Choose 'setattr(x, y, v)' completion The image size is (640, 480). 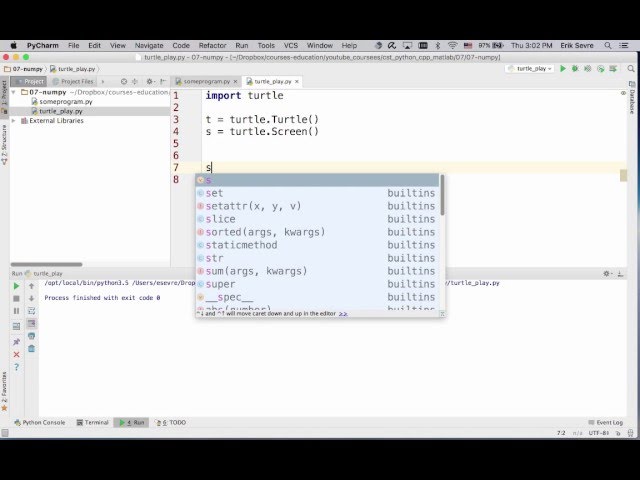[x=318, y=206]
